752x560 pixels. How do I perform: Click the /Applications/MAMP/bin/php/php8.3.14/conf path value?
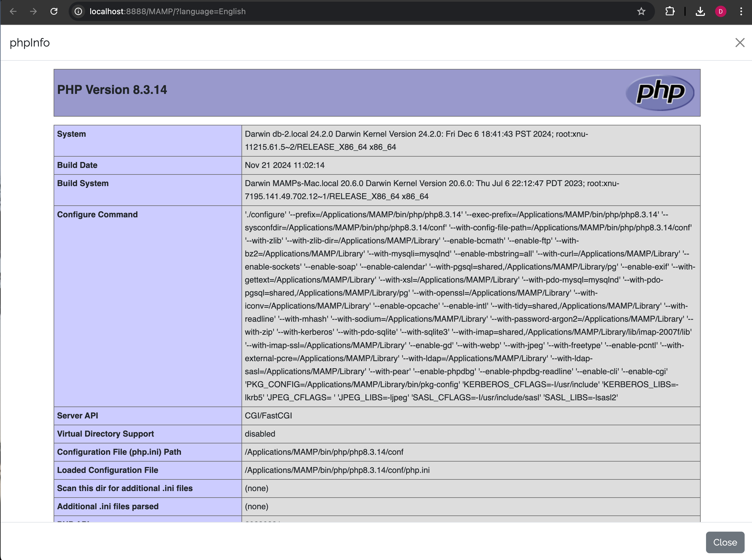[x=324, y=452]
